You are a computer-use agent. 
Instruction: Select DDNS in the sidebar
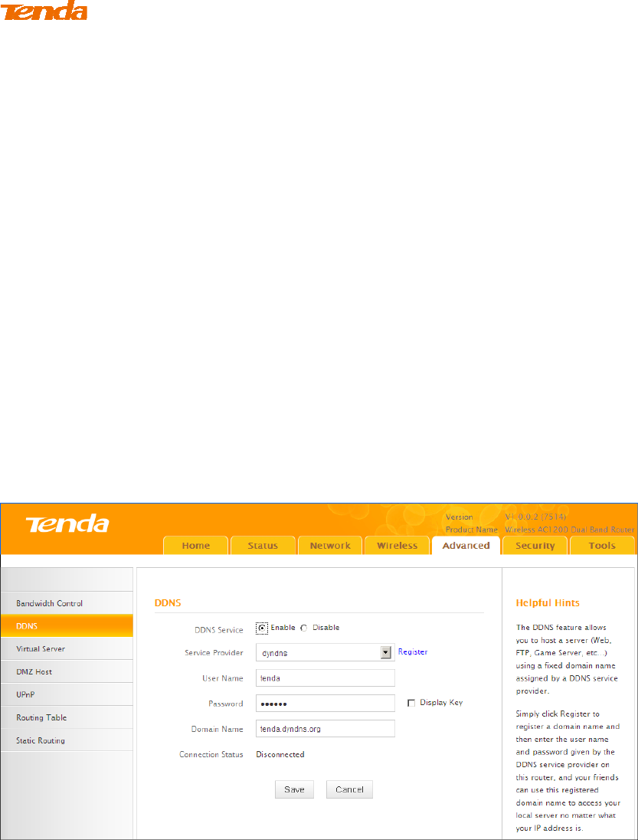[67, 625]
